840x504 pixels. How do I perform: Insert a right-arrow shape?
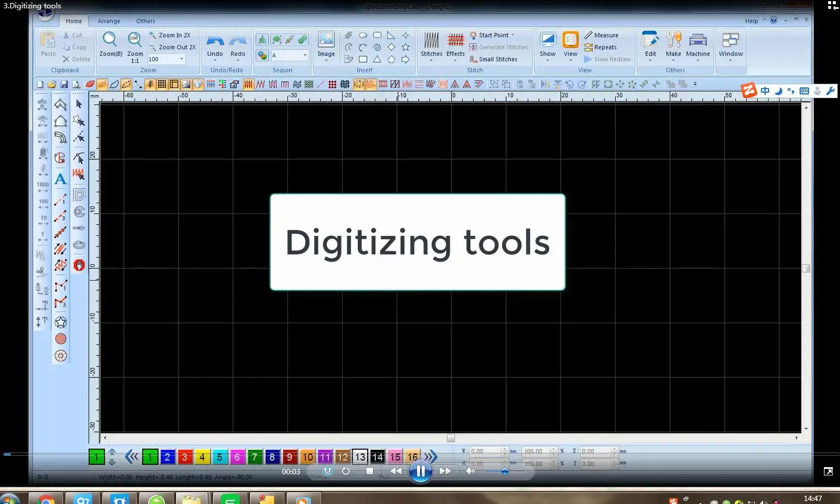click(406, 59)
